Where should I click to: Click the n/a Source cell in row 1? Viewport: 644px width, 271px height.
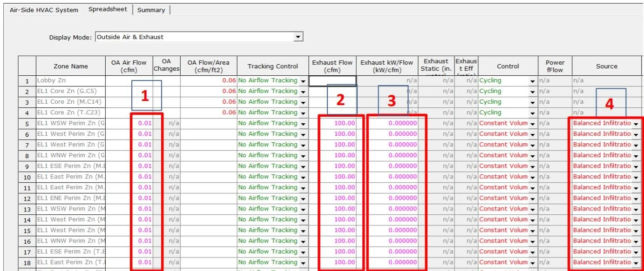pos(607,80)
